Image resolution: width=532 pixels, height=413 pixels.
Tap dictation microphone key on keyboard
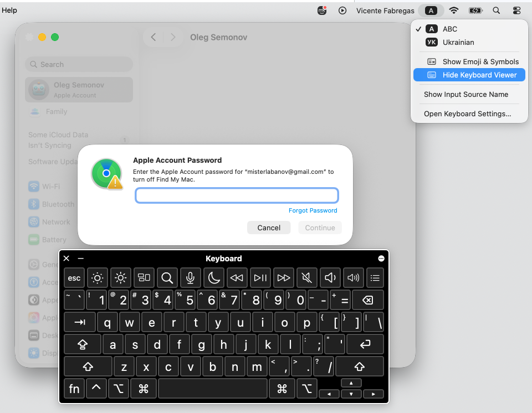[x=190, y=278]
